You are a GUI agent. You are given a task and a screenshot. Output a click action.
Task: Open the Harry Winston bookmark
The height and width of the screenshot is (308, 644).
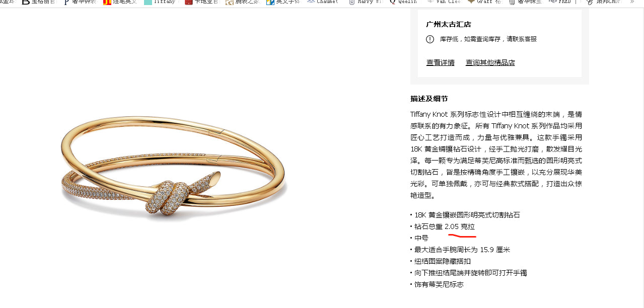pyautogui.click(x=366, y=2)
